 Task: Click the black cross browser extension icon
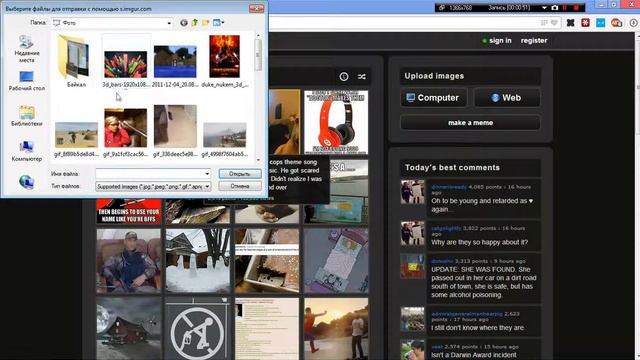pos(570,23)
